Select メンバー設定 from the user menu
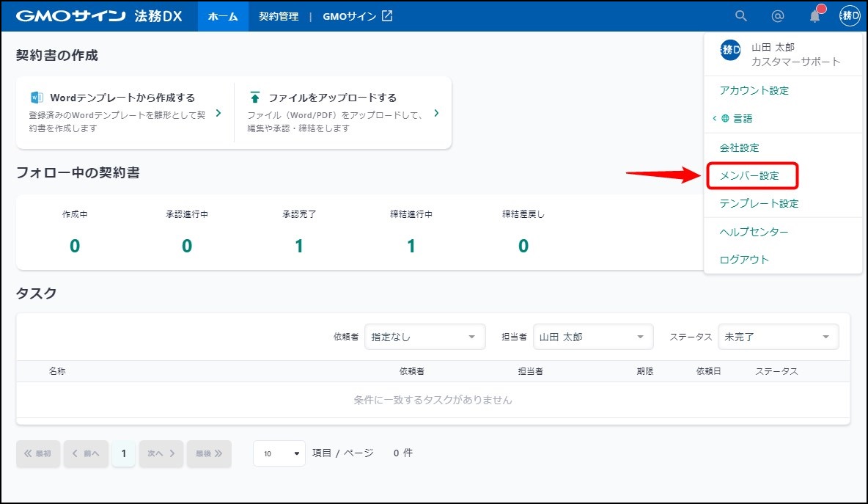 coord(749,176)
